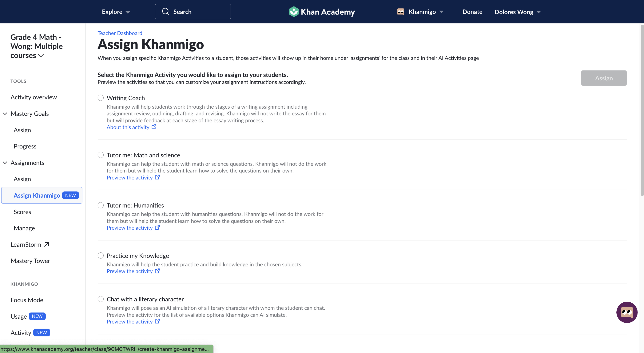Click the search magnifier icon
644x353 pixels.
[x=166, y=12]
